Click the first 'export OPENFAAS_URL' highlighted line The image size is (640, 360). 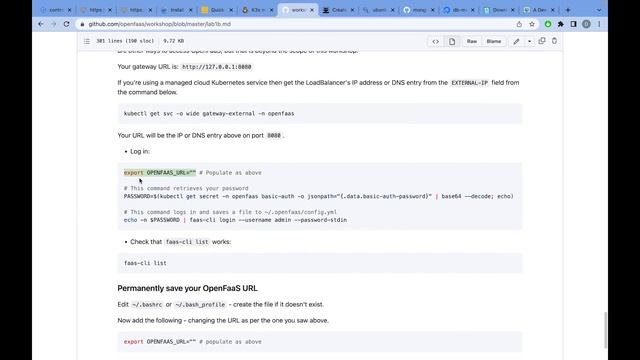[160, 173]
